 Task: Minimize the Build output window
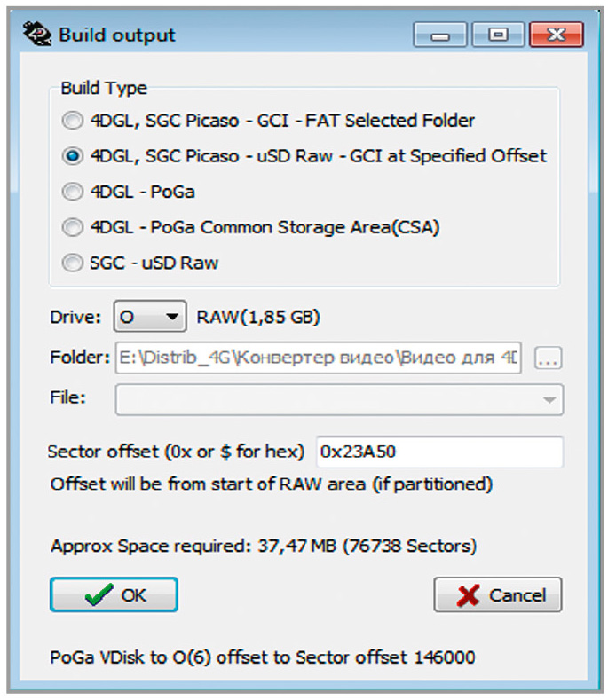coord(440,35)
